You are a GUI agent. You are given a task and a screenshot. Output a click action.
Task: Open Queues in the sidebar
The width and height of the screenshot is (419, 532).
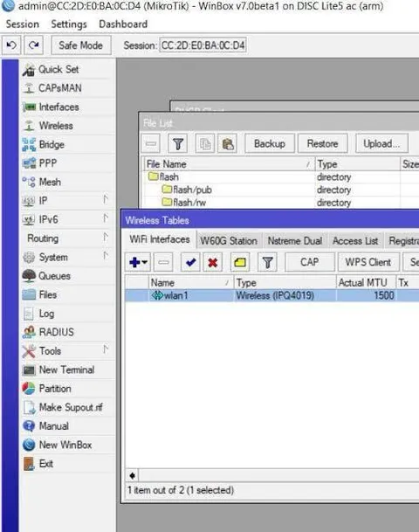tap(67, 276)
